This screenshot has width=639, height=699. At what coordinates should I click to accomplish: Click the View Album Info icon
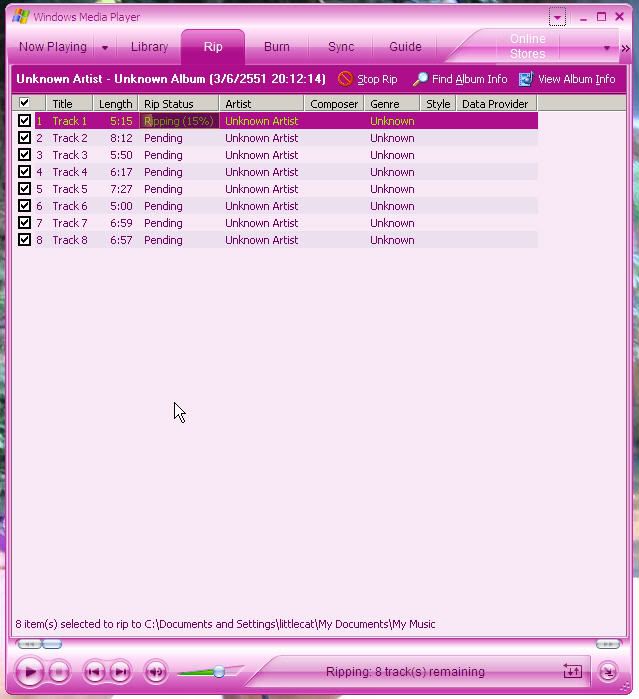pyautogui.click(x=526, y=79)
